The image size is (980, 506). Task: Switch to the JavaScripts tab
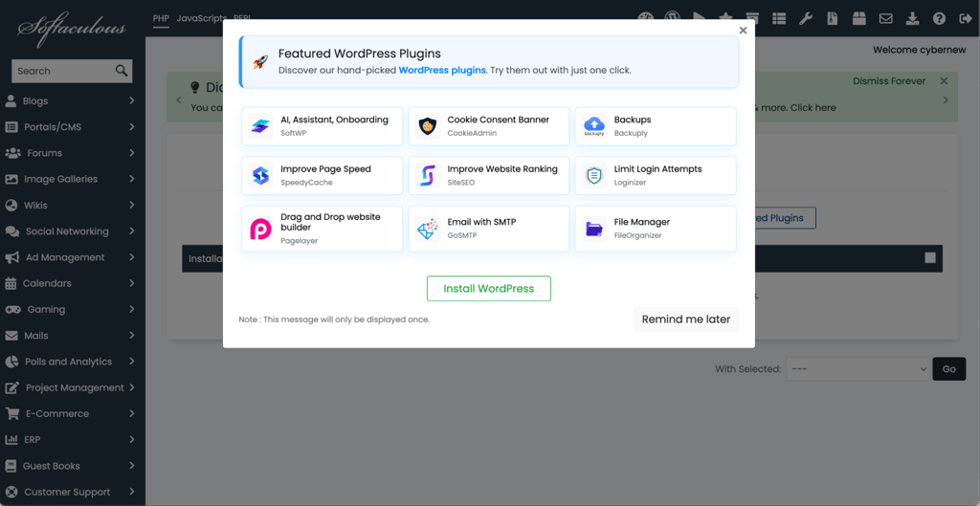(201, 18)
